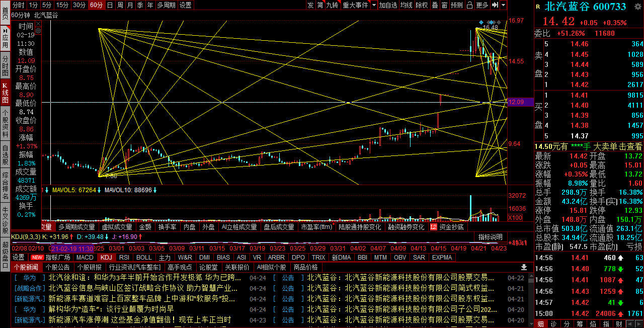Click the 简 toolbar icon
This screenshot has height=328, width=644.
(320, 5)
